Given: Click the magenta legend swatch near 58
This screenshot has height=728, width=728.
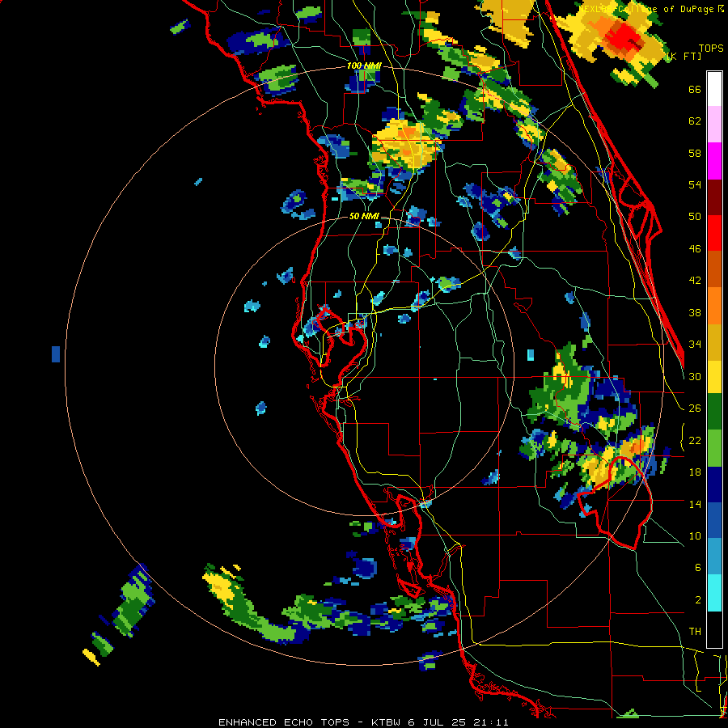Looking at the screenshot, I should pyautogui.click(x=714, y=161).
